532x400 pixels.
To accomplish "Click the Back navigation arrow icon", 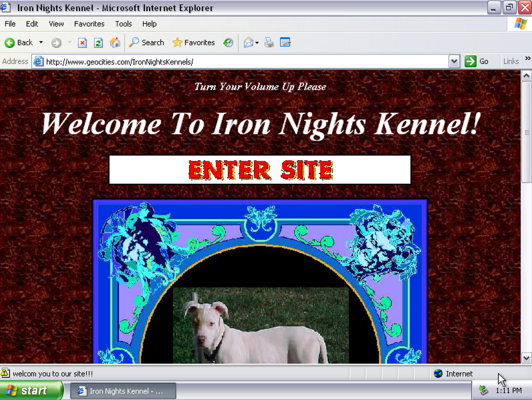I will click(10, 43).
